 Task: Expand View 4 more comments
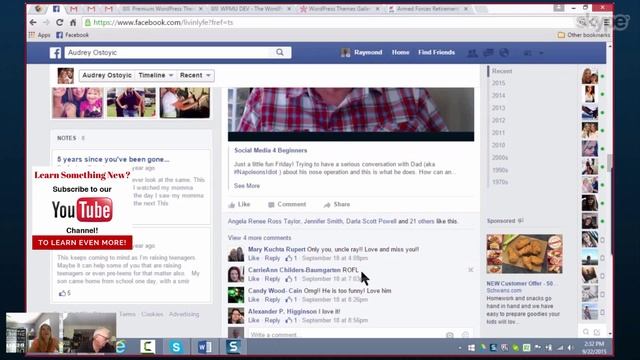[259, 238]
